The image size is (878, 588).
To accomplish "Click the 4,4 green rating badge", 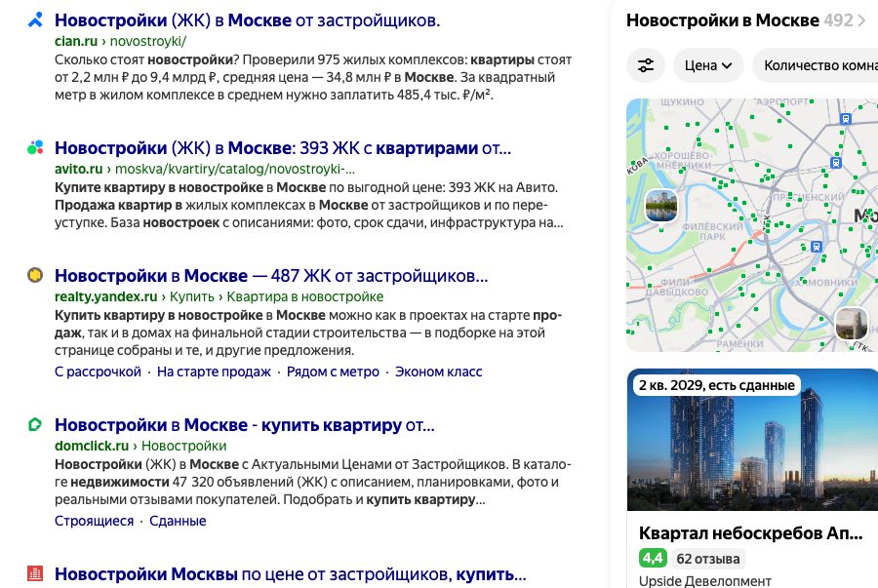I will (653, 559).
